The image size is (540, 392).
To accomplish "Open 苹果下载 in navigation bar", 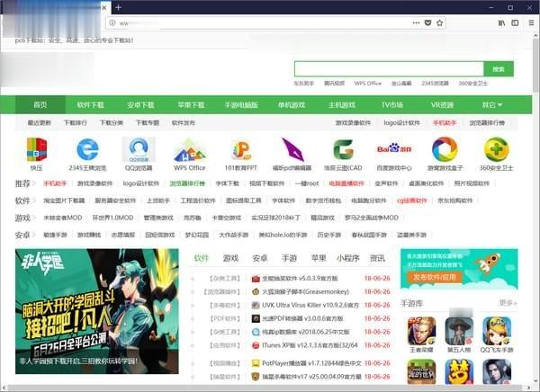I will pyautogui.click(x=191, y=104).
